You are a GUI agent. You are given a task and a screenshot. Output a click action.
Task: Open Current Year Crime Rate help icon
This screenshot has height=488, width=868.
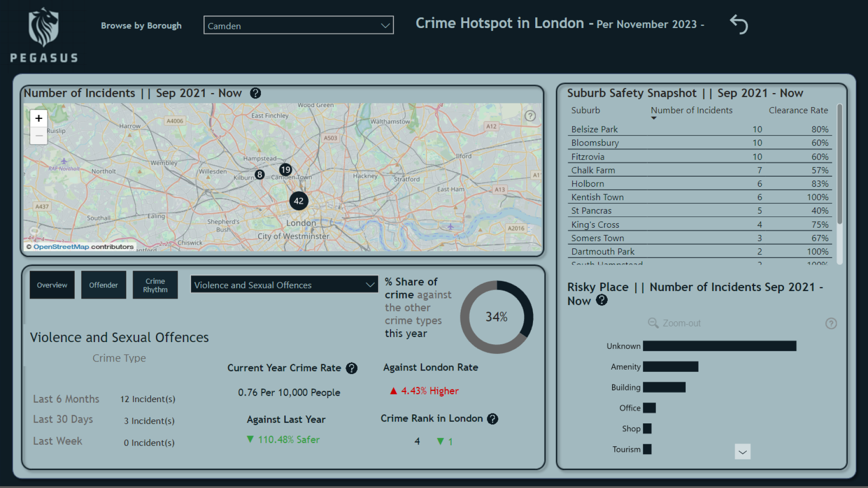(x=352, y=368)
